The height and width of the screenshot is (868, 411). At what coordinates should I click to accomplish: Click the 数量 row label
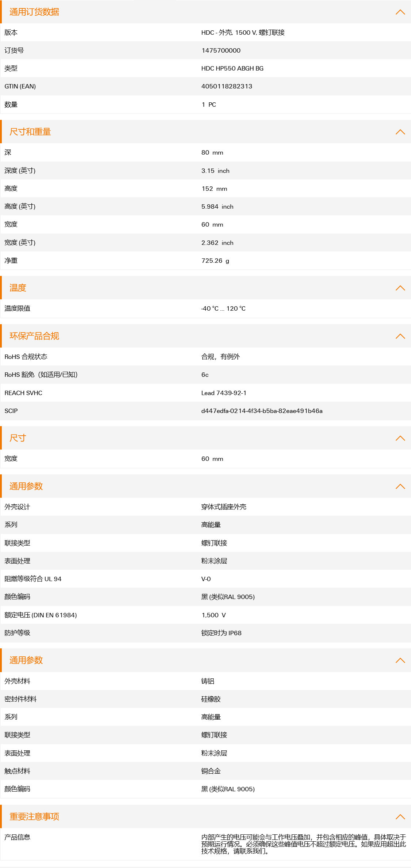tap(11, 105)
